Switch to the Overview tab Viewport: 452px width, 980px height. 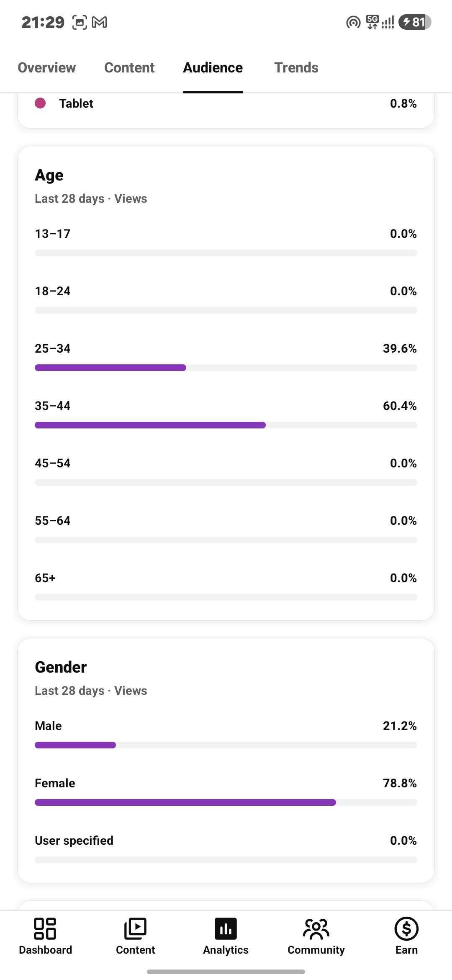(47, 67)
